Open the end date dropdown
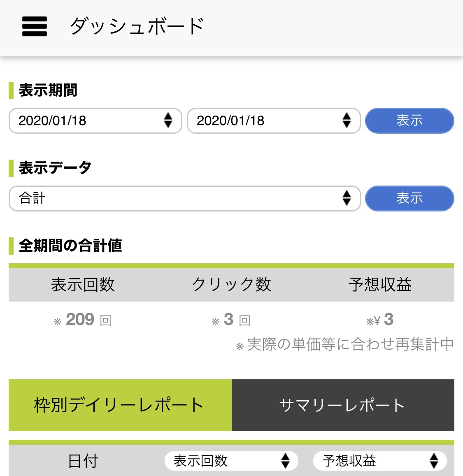The height and width of the screenshot is (476, 463). pos(274,121)
